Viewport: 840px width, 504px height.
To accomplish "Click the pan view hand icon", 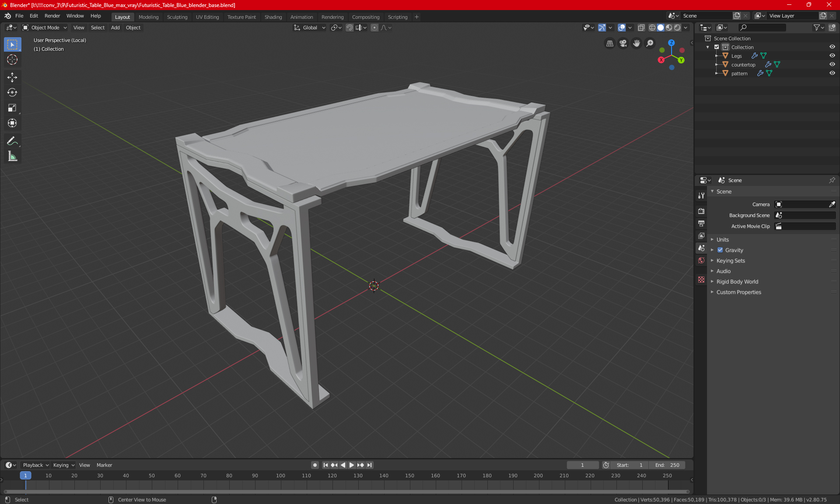I will click(637, 43).
